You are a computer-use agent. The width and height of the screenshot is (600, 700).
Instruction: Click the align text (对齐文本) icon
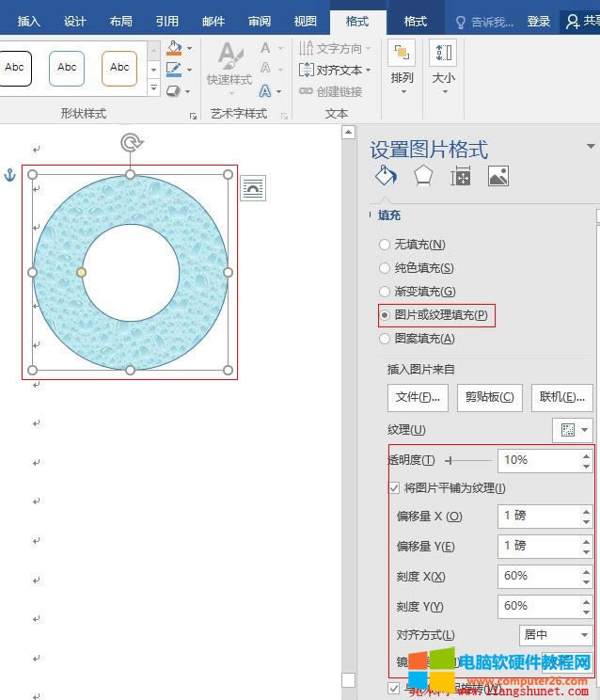pos(307,70)
